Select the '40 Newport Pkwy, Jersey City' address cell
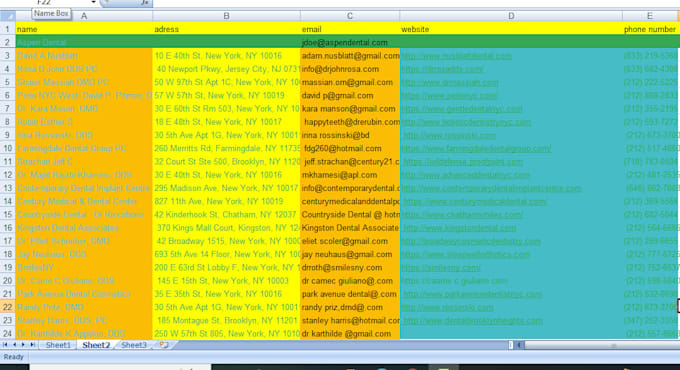This screenshot has height=370, width=680. click(x=226, y=69)
